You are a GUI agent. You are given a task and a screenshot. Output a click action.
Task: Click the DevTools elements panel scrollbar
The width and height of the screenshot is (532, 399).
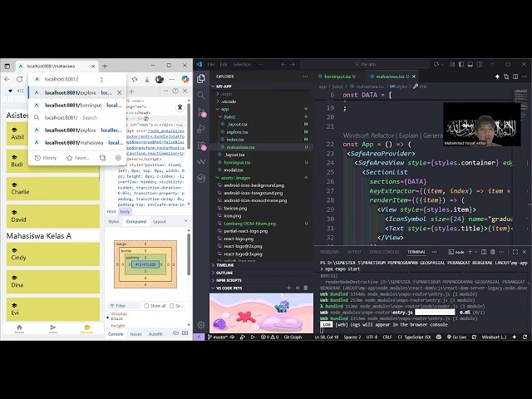189,126
